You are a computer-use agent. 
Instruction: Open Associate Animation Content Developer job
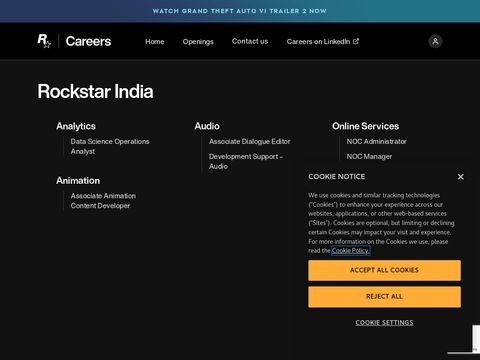coord(103,201)
